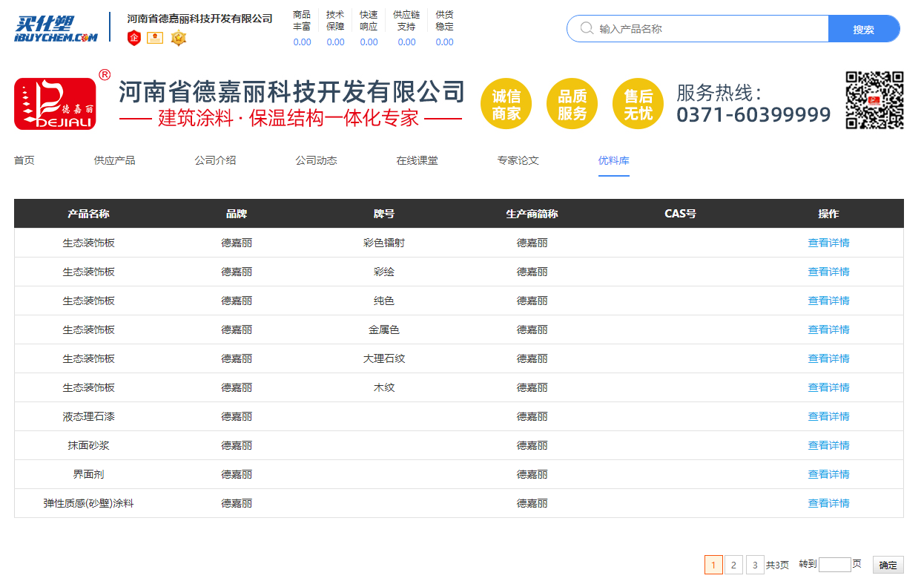Image resolution: width=924 pixels, height=587 pixels.
Task: Click the gold medal badge icon
Action: [179, 38]
